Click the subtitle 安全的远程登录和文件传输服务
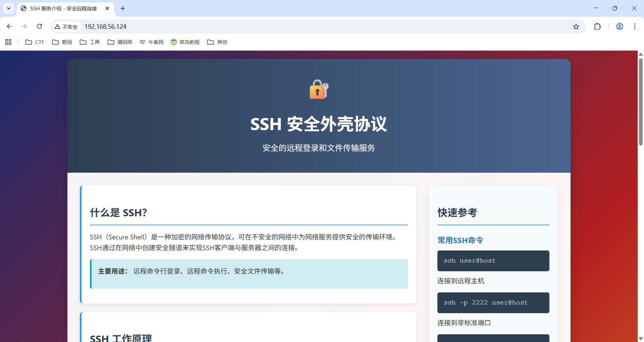Screen dimensions: 644x342 click(319, 148)
